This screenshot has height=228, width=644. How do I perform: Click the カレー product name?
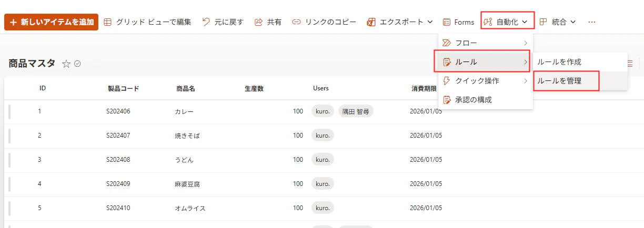[184, 111]
